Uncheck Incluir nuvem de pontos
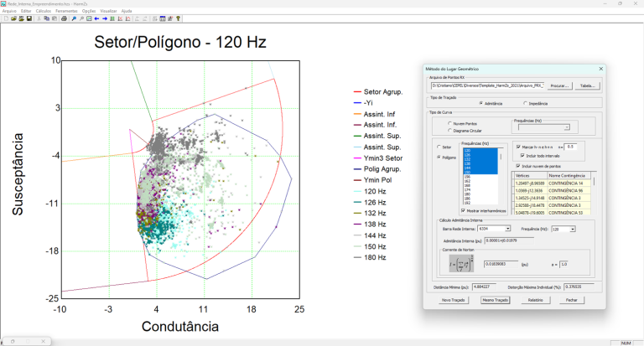The height and width of the screenshot is (346, 644). pos(517,166)
